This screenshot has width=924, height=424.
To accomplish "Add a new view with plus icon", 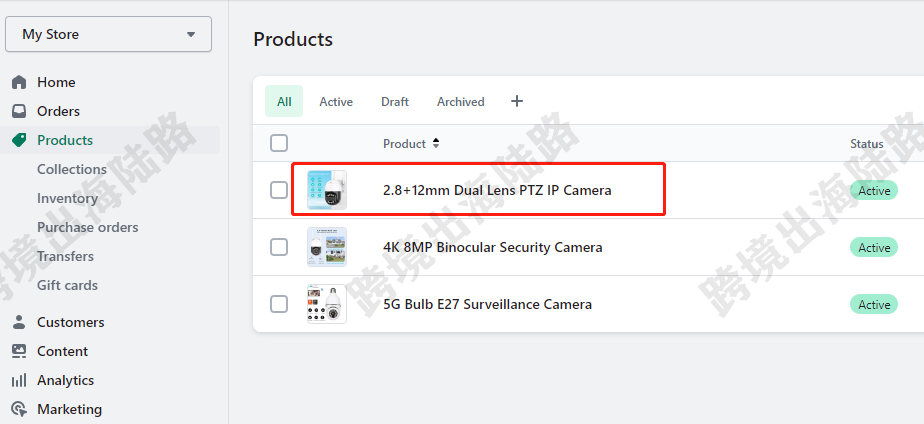I will 517,101.
